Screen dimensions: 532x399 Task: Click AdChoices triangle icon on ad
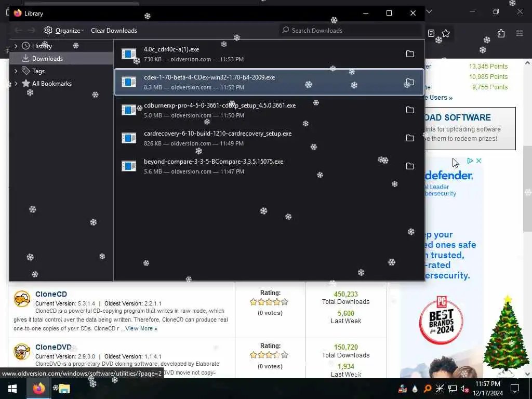pos(470,161)
